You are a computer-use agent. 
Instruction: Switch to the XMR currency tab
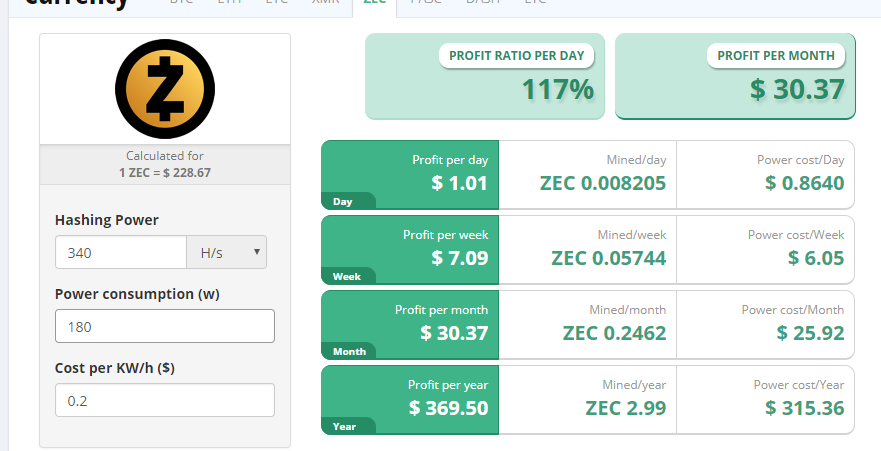click(x=325, y=2)
